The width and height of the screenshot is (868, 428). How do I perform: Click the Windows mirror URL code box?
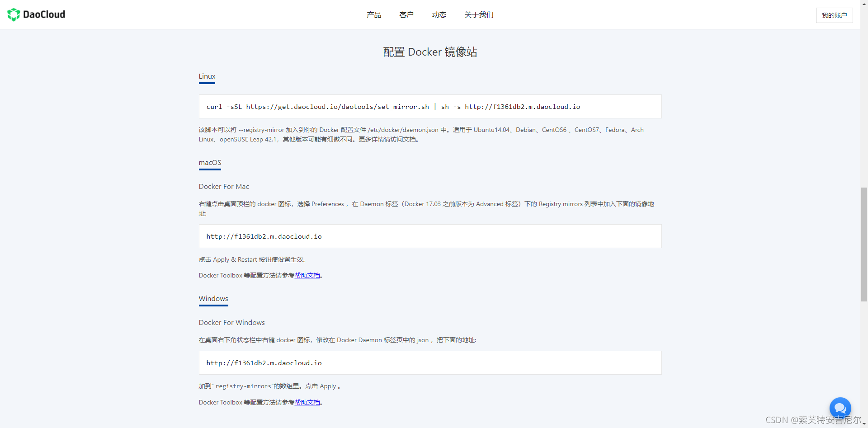pyautogui.click(x=430, y=363)
